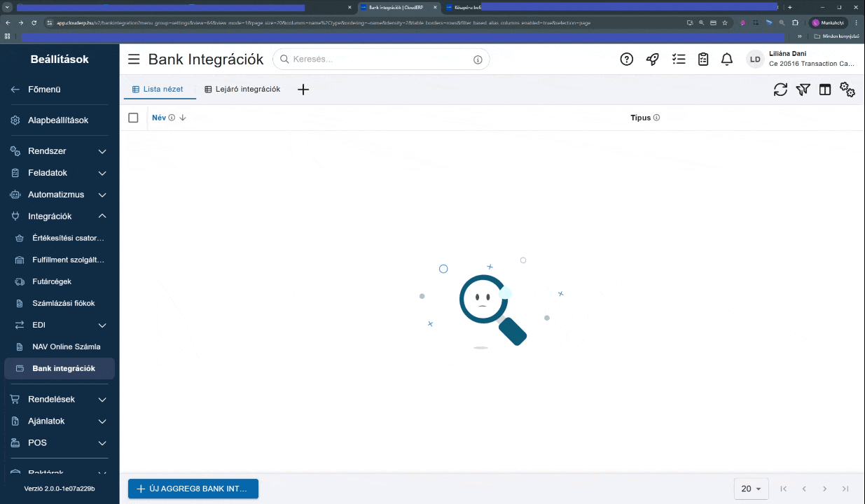Viewport: 865px width, 504px height.
Task: Click the clipboard icon near the bell
Action: (x=703, y=59)
